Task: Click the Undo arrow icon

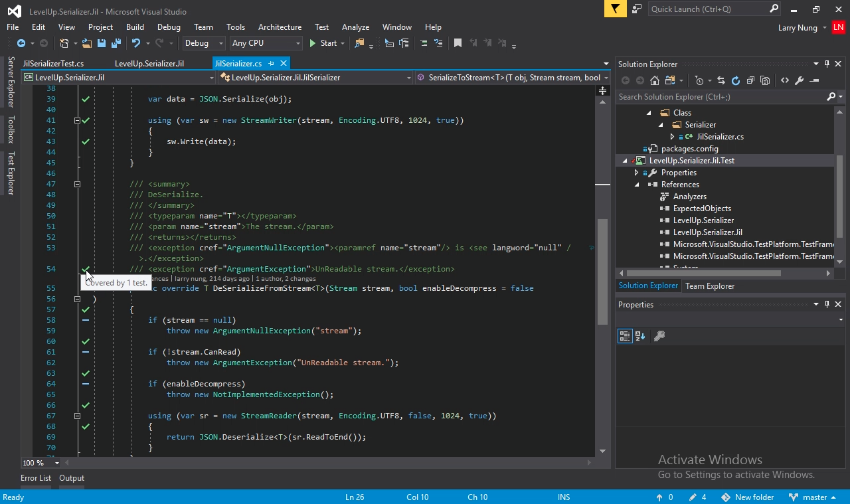Action: (x=136, y=43)
